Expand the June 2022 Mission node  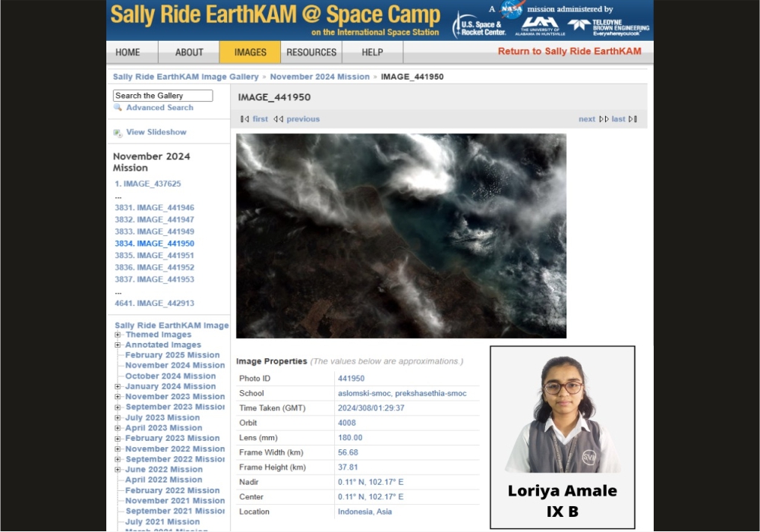click(x=118, y=470)
